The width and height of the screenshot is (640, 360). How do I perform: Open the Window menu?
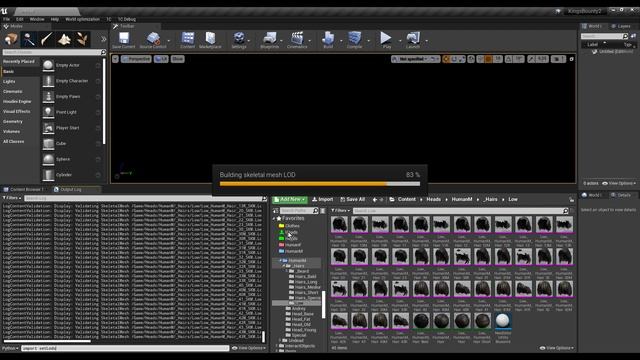coord(37,19)
